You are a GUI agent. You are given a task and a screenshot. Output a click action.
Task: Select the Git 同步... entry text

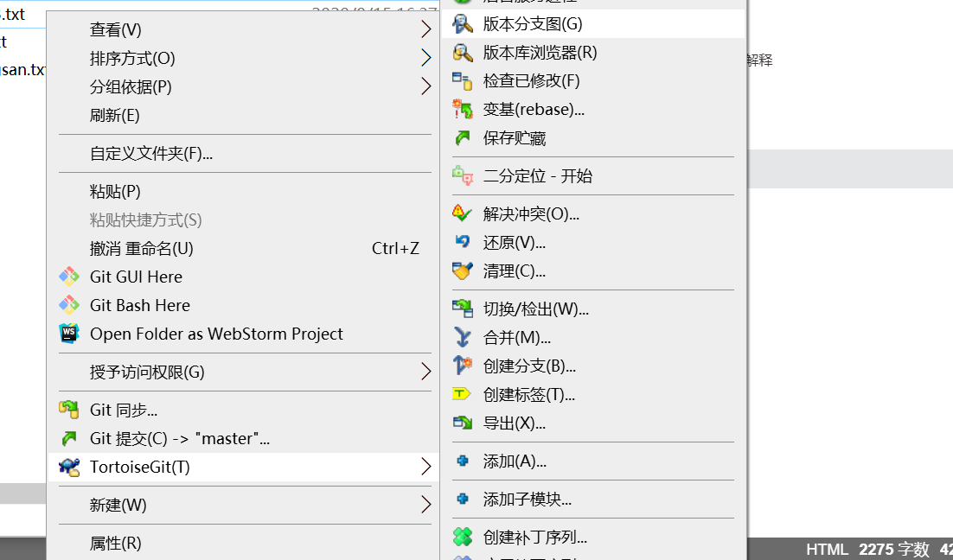124,410
